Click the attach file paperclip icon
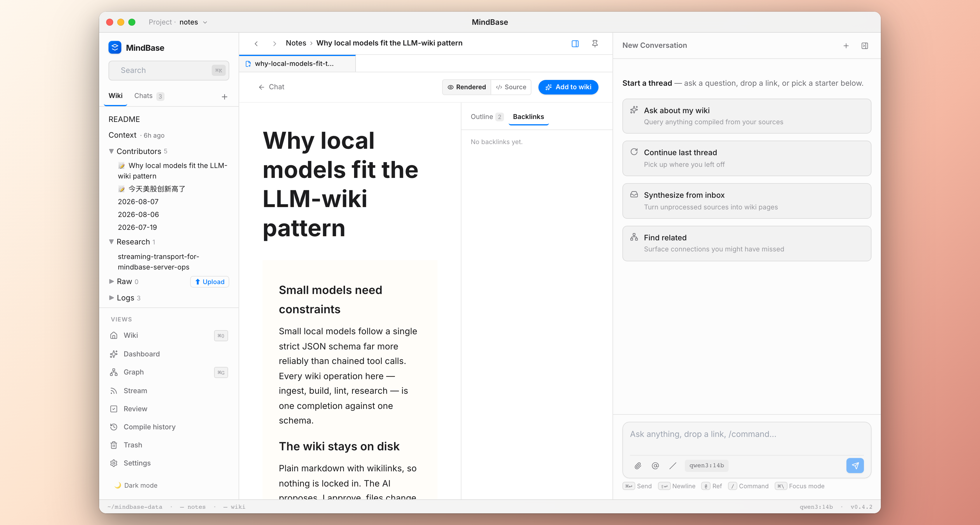Image resolution: width=980 pixels, height=525 pixels. click(x=638, y=466)
